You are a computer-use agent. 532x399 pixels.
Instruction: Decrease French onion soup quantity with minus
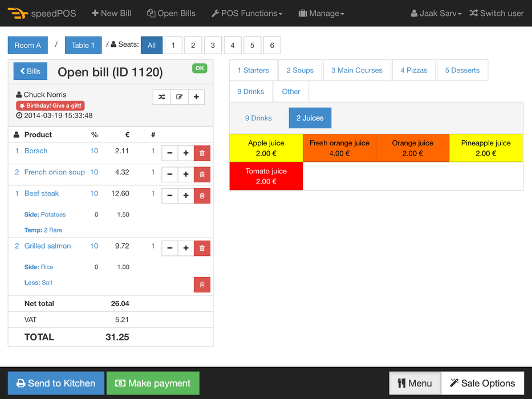[169, 174]
